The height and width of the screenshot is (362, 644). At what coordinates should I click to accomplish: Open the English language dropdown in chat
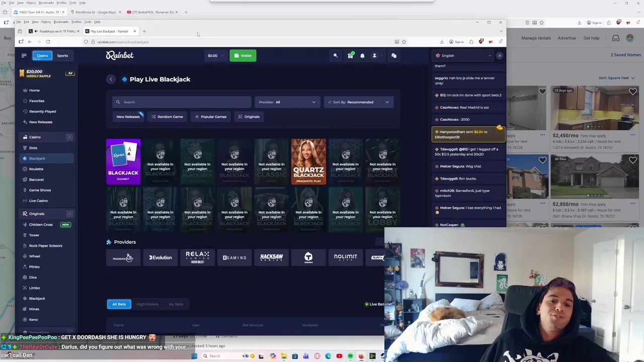(463, 56)
